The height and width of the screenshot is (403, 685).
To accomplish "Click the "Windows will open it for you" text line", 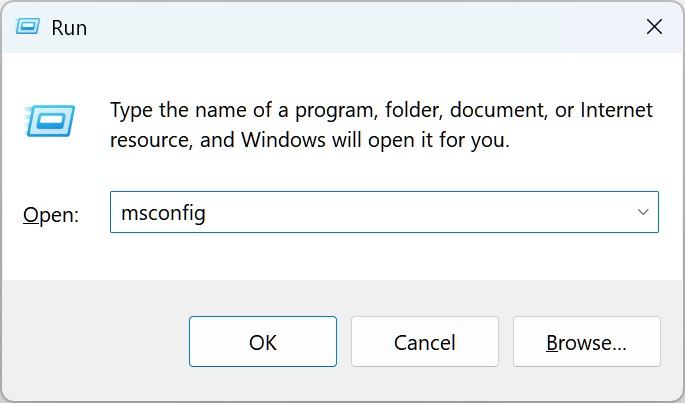I will click(375, 140).
